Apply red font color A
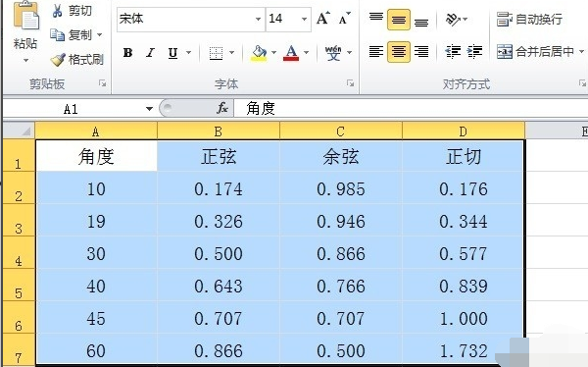Viewport: 588px width, 367px height. coord(291,53)
